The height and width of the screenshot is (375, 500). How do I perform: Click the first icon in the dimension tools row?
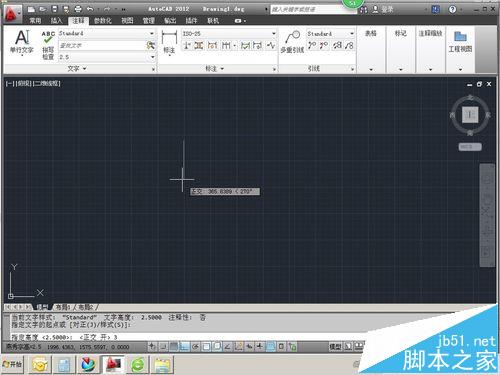click(187, 45)
